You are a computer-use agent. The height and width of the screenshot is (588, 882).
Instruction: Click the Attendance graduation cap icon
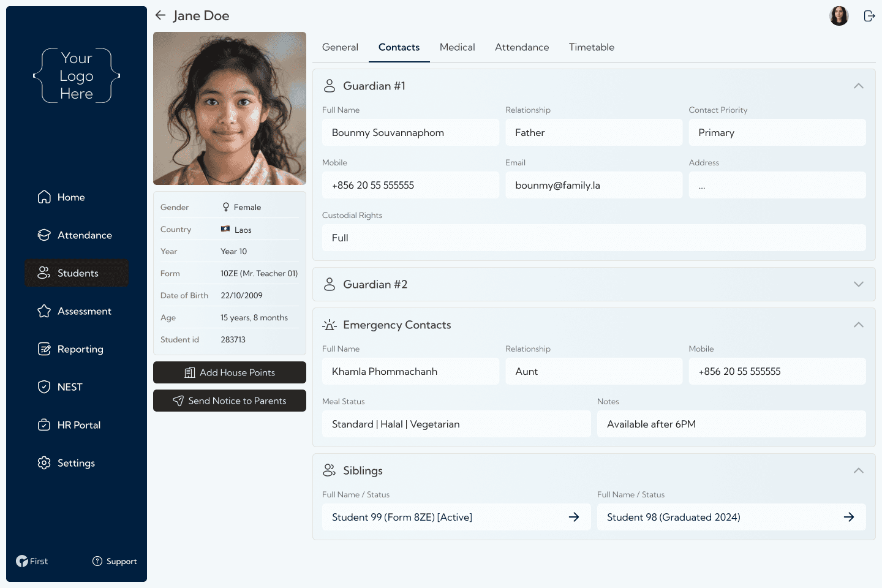click(x=44, y=235)
